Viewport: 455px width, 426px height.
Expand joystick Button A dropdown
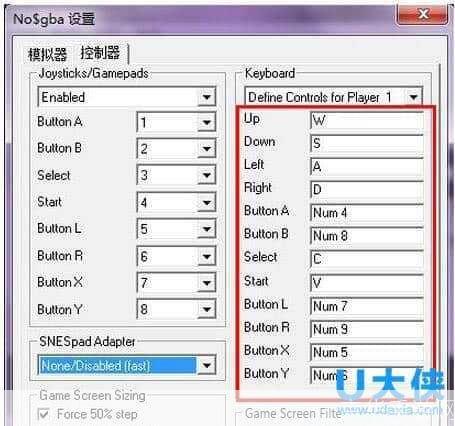pyautogui.click(x=176, y=122)
